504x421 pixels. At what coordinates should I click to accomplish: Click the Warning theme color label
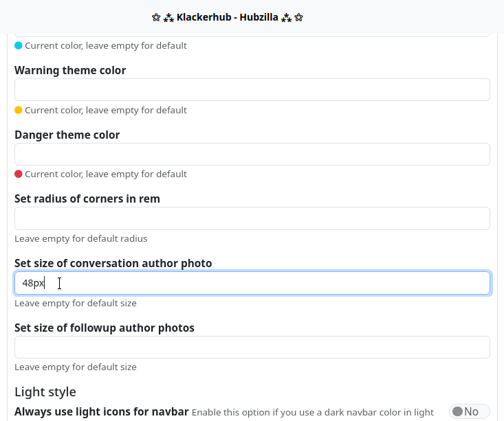[x=70, y=71]
